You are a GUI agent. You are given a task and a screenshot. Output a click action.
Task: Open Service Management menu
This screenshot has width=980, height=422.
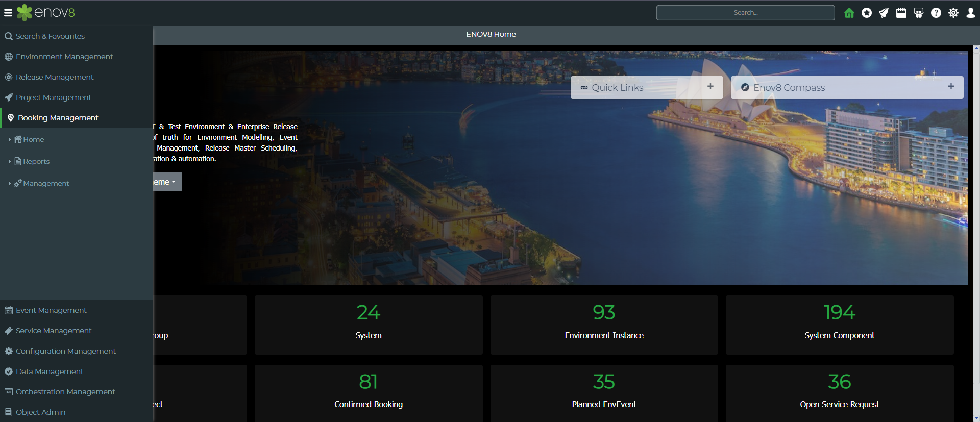pos(77,331)
